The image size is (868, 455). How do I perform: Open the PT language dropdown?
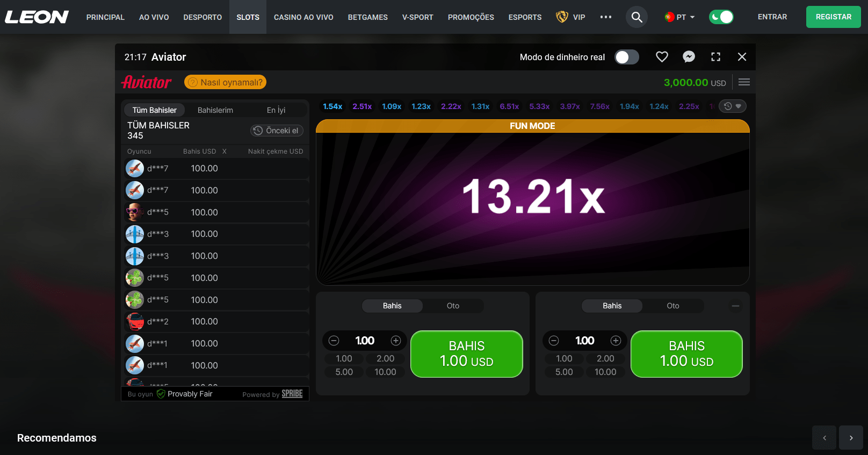pos(679,17)
